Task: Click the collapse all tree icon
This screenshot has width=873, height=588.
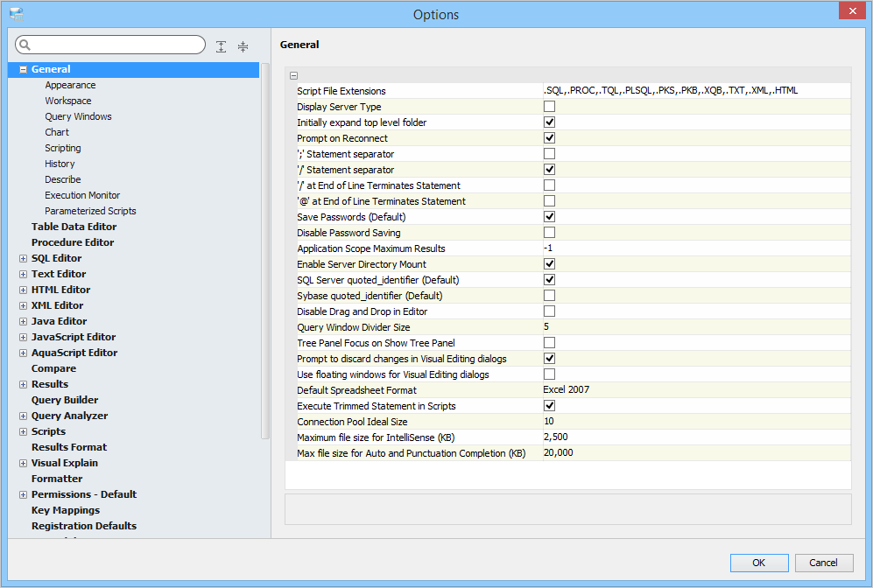Action: pos(243,46)
